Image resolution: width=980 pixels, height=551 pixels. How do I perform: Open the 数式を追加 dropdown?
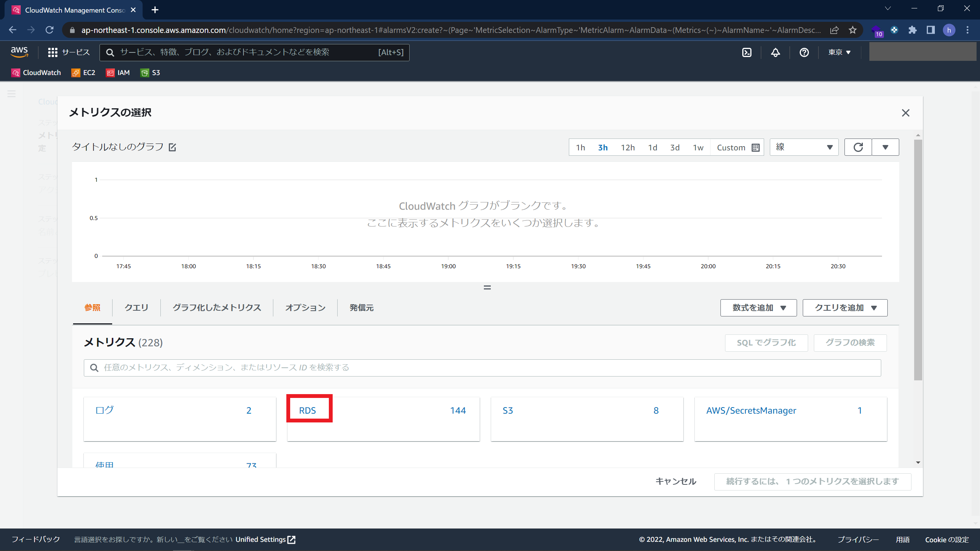(758, 308)
